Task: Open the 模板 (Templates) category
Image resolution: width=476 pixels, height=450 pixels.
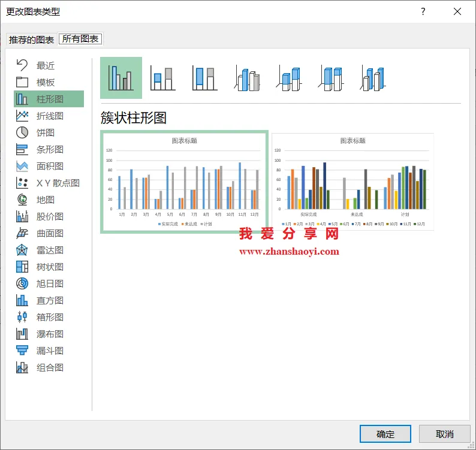Action: 49,82
